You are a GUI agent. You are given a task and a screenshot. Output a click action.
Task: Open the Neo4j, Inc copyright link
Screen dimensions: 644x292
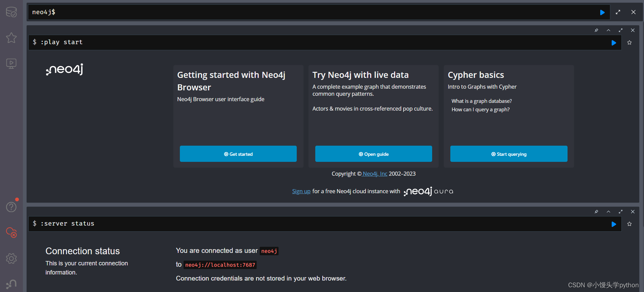[375, 174]
